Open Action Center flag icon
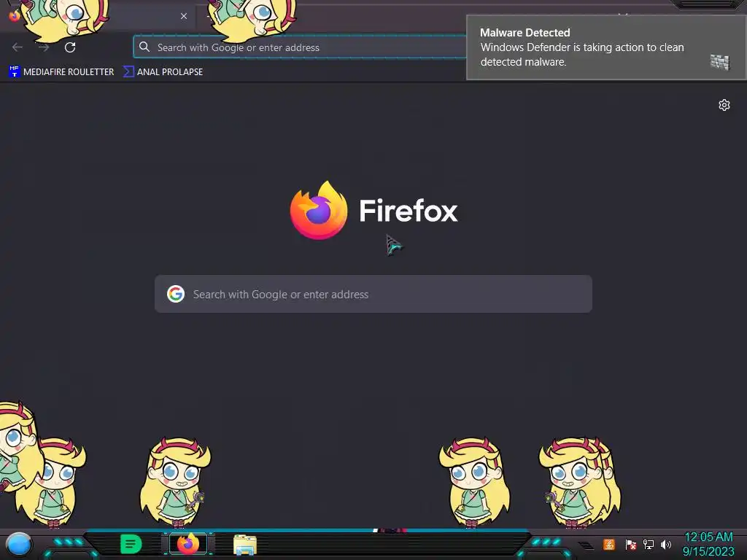Screen dimensions: 747x560 pos(631,544)
